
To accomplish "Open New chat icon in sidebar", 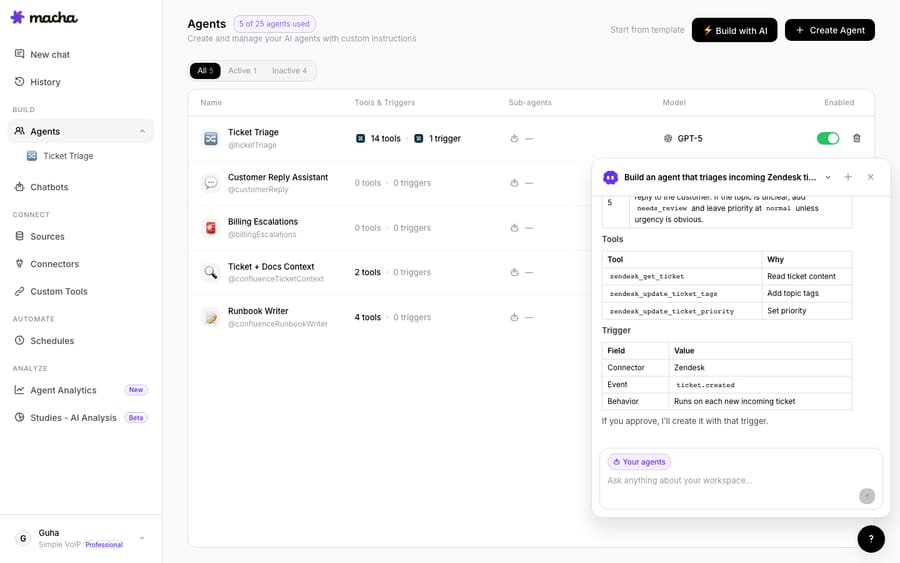I will point(20,54).
